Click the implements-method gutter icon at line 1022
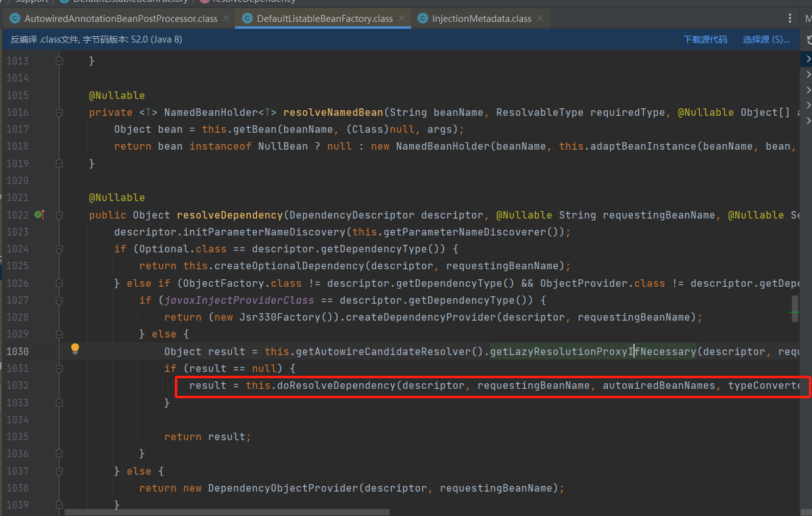 coord(40,215)
